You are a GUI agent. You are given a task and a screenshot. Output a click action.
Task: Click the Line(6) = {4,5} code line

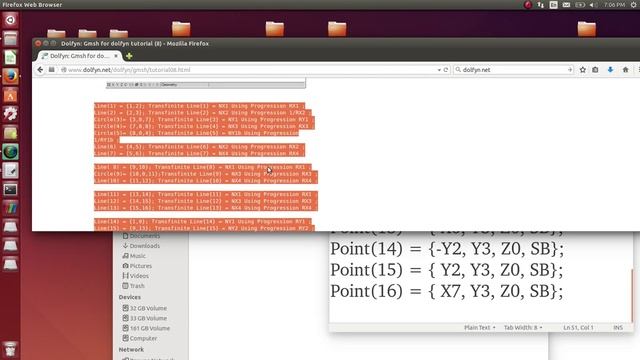199,147
